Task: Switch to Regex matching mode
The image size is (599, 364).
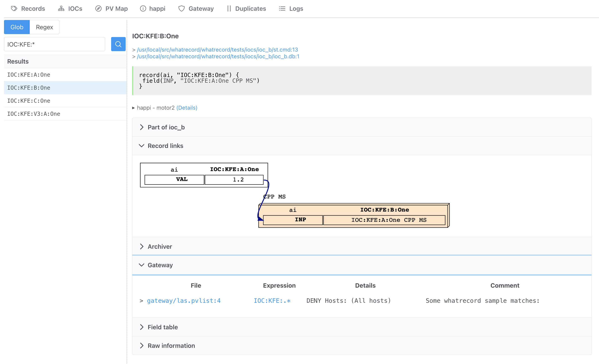Action: click(x=44, y=27)
